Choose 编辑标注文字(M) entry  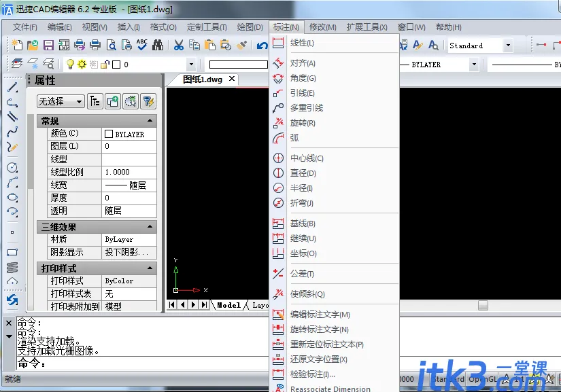[x=334, y=315]
